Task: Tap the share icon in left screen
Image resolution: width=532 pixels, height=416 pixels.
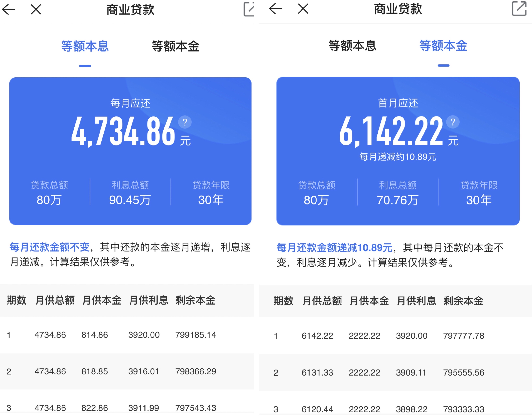Action: 249,9
